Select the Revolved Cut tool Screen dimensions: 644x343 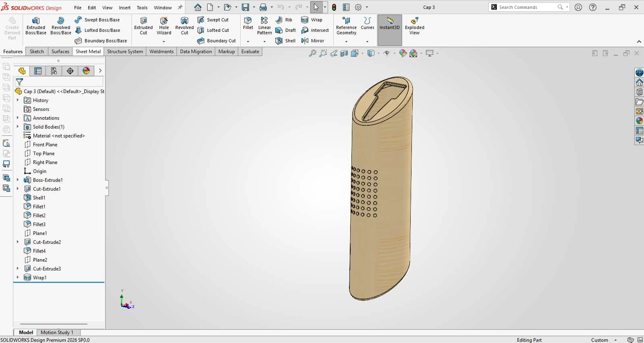[x=185, y=26]
